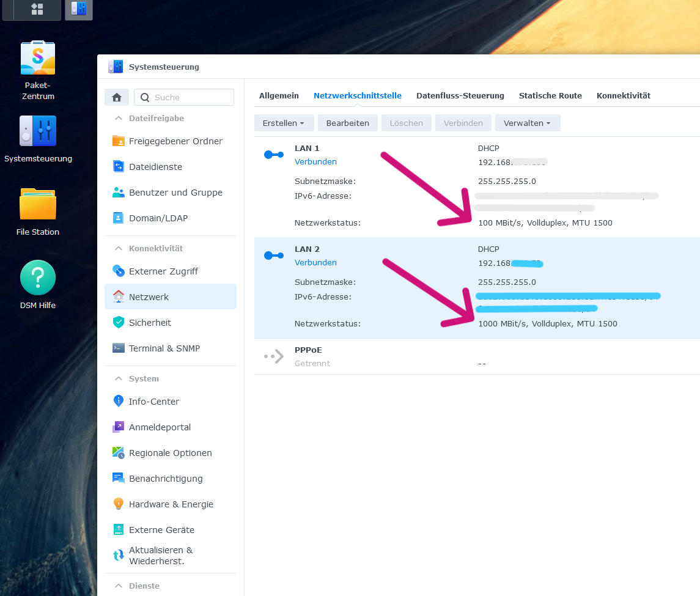This screenshot has height=596, width=700.
Task: Click "100 MBit/s, Vollduplex, MTU 1500" text
Action: [545, 223]
